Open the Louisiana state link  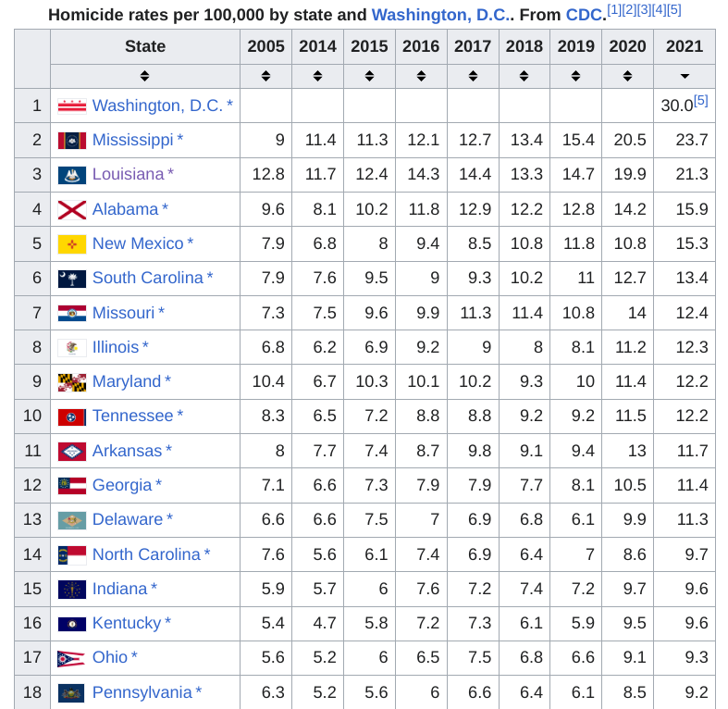pyautogui.click(x=129, y=174)
